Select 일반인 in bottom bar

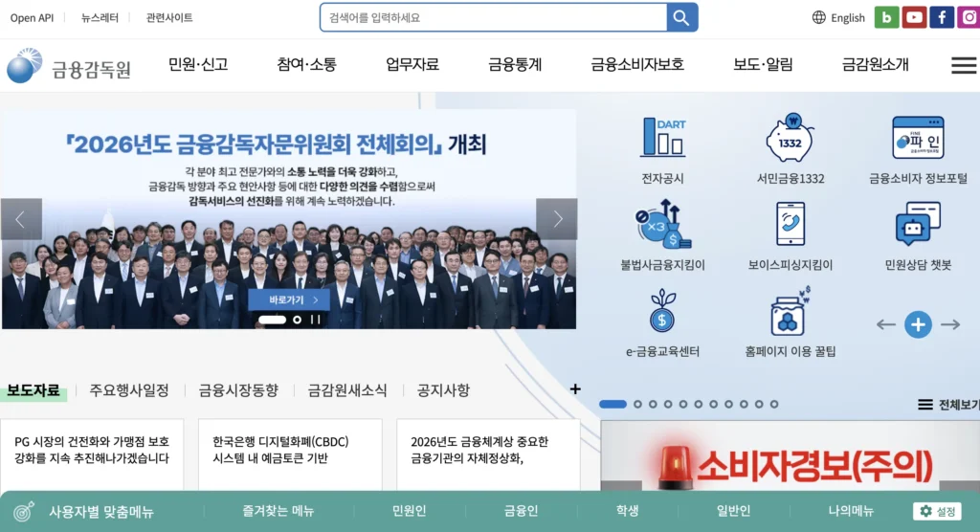tap(733, 511)
